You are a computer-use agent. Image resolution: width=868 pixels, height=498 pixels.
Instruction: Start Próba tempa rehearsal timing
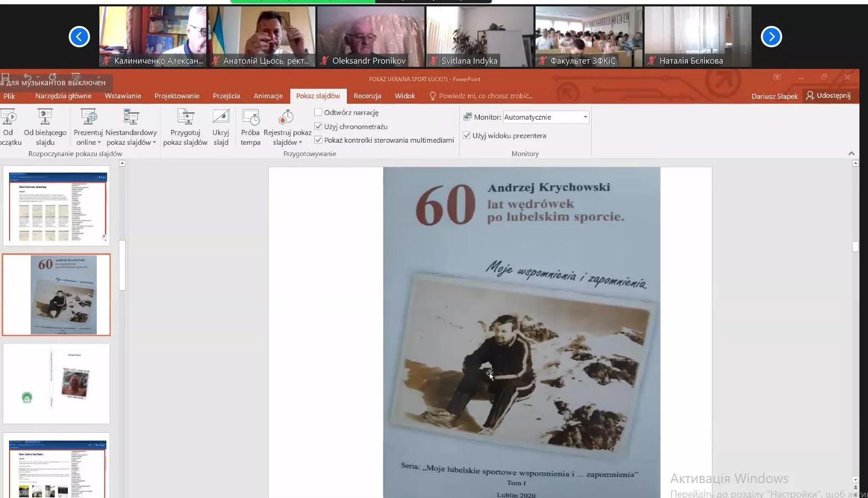point(250,117)
